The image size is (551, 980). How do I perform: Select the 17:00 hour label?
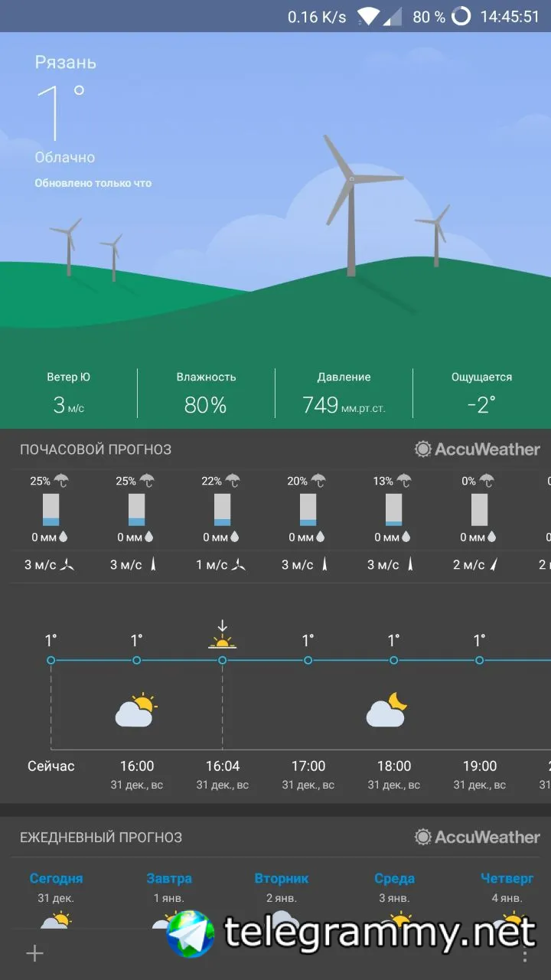point(308,766)
